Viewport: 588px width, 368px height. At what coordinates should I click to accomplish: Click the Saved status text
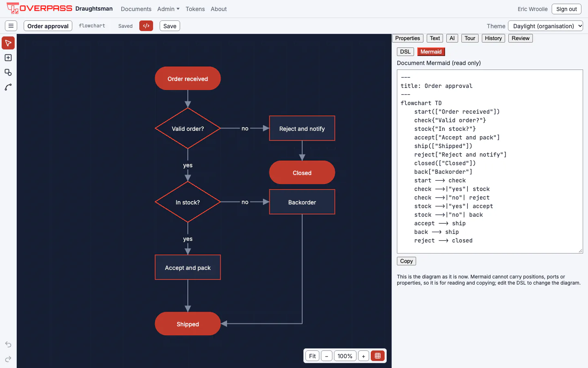125,26
